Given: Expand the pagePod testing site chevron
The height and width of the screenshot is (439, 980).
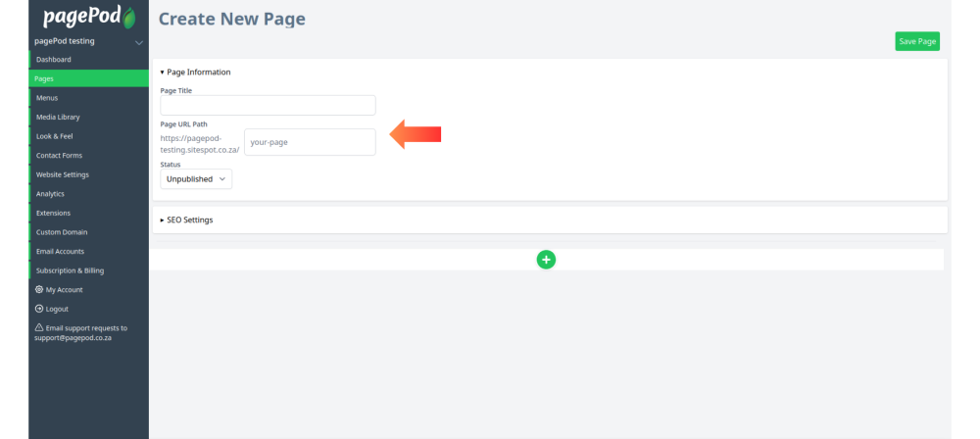Looking at the screenshot, I should [x=139, y=42].
